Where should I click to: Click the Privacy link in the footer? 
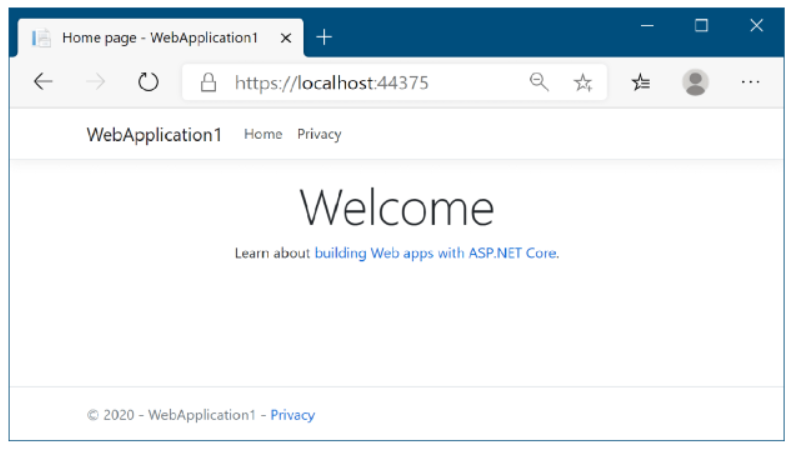[x=292, y=415]
